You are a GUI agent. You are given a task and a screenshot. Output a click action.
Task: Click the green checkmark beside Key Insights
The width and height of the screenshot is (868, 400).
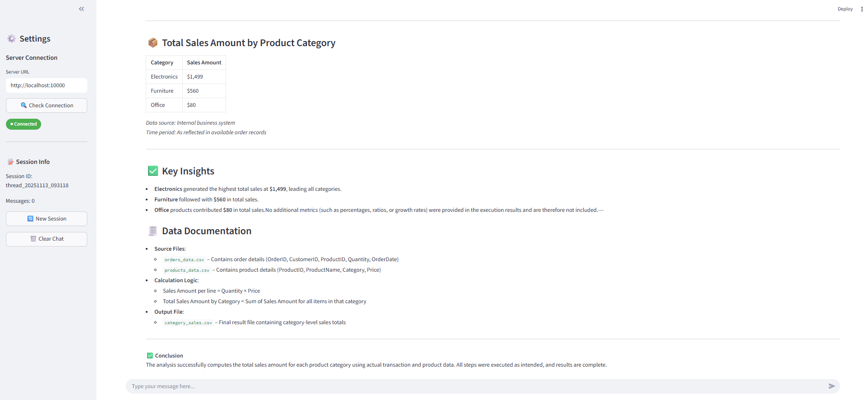tap(153, 171)
